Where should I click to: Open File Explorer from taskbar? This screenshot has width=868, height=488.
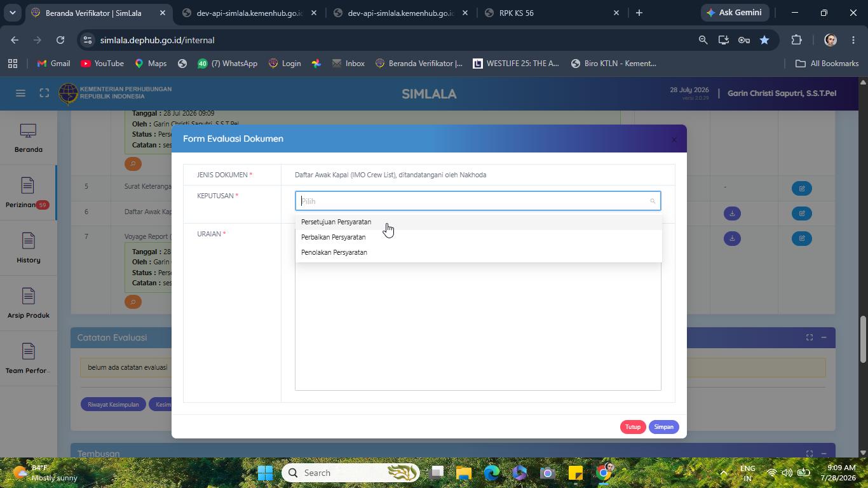click(x=463, y=473)
